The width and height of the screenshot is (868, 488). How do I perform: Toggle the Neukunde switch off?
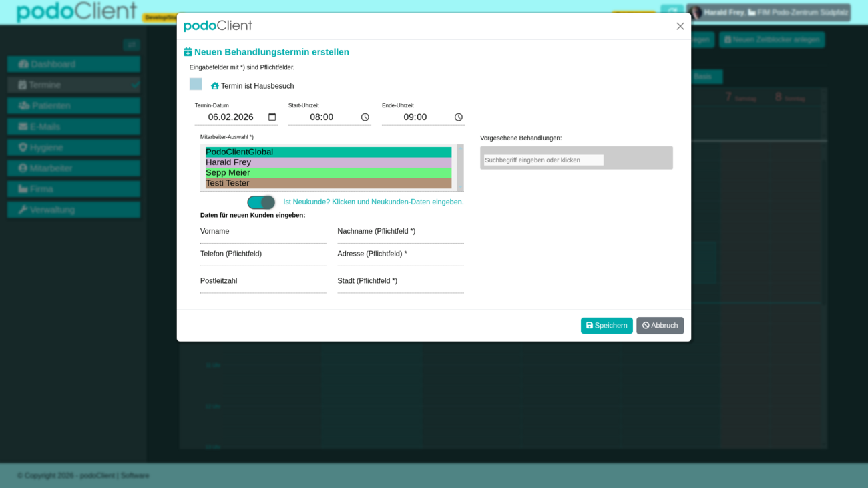(261, 202)
